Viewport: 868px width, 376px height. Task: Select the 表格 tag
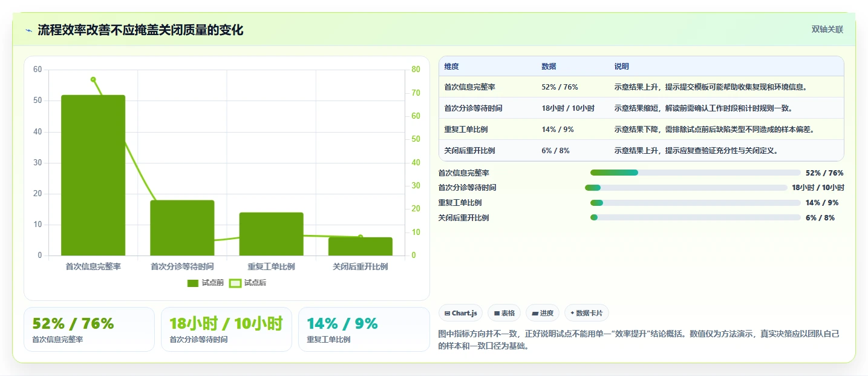click(504, 313)
